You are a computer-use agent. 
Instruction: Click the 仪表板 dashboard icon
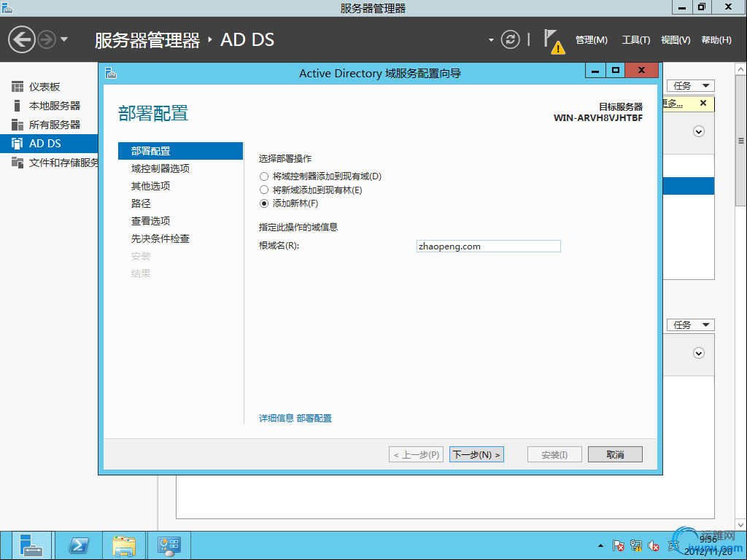coord(18,87)
